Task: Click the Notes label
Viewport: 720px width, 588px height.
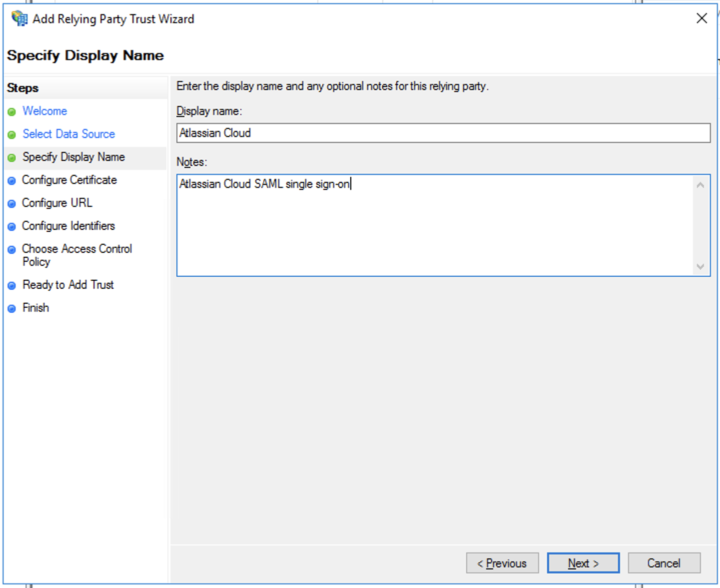Action: point(192,162)
